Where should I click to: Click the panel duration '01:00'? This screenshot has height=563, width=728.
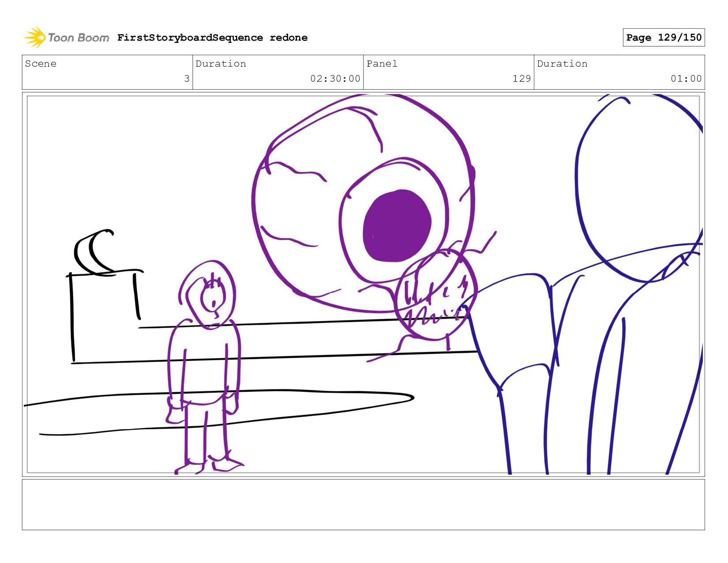click(686, 79)
